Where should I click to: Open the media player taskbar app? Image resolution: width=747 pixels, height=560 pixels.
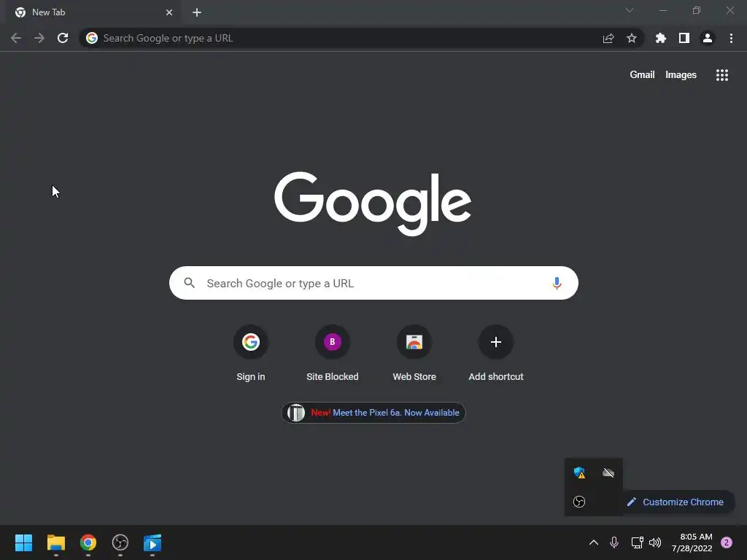point(152,542)
